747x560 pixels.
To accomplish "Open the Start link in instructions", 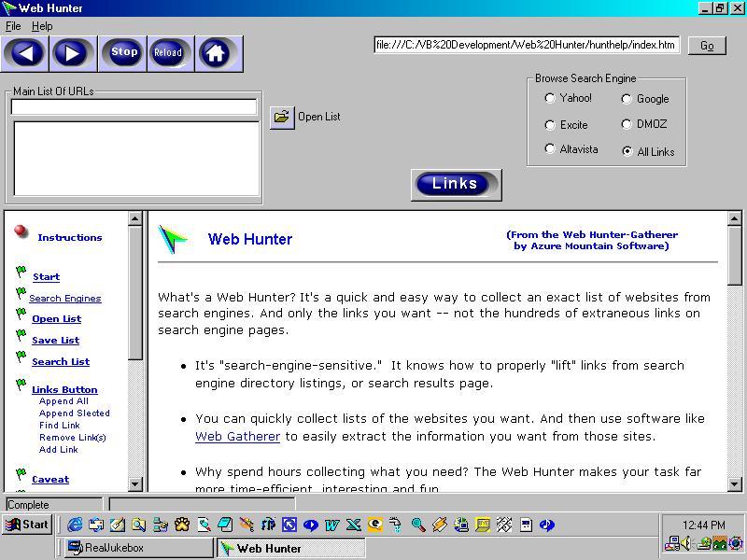I will (46, 277).
